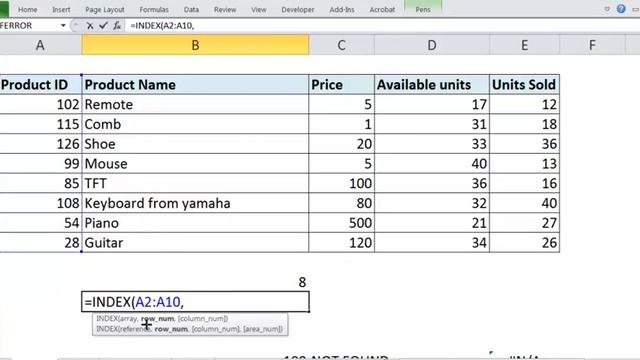
Task: Click Product ID 108 cell
Action: pyautogui.click(x=40, y=203)
